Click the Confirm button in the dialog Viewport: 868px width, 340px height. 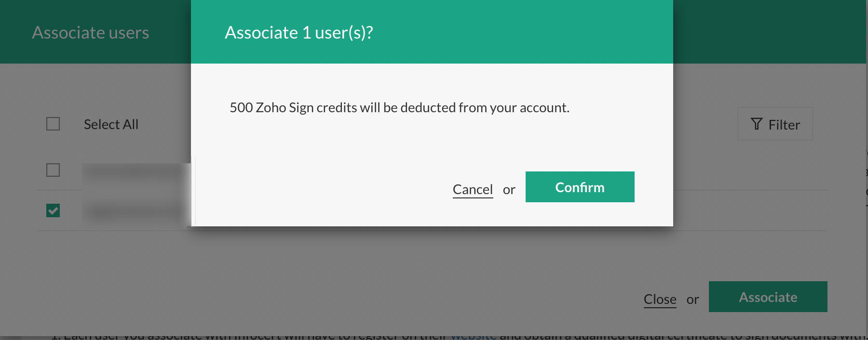pyautogui.click(x=580, y=187)
